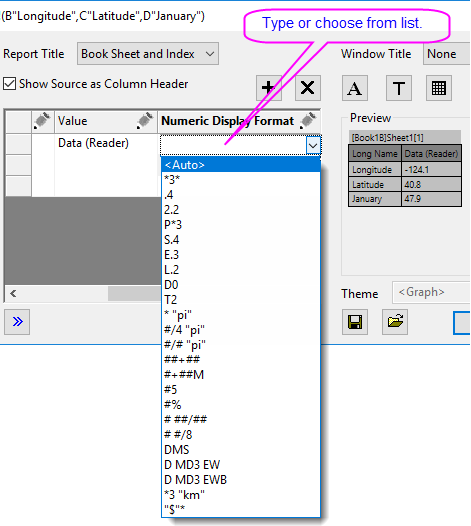Click [Book1B]Sheet1[1] preview title

click(x=405, y=137)
